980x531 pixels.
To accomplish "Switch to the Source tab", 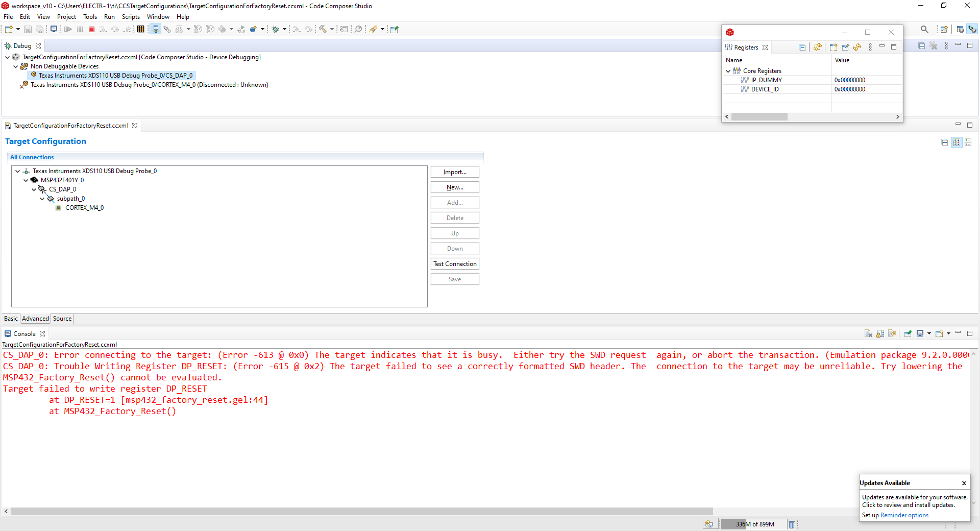I will click(x=62, y=319).
